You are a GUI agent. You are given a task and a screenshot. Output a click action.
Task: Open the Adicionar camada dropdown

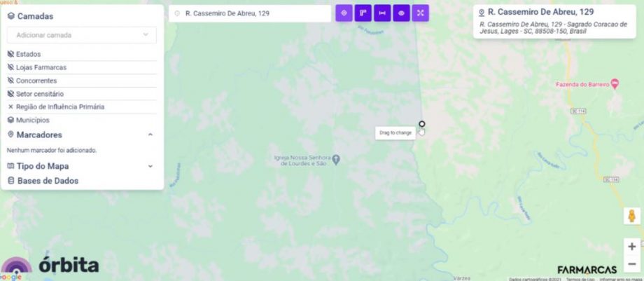point(82,35)
